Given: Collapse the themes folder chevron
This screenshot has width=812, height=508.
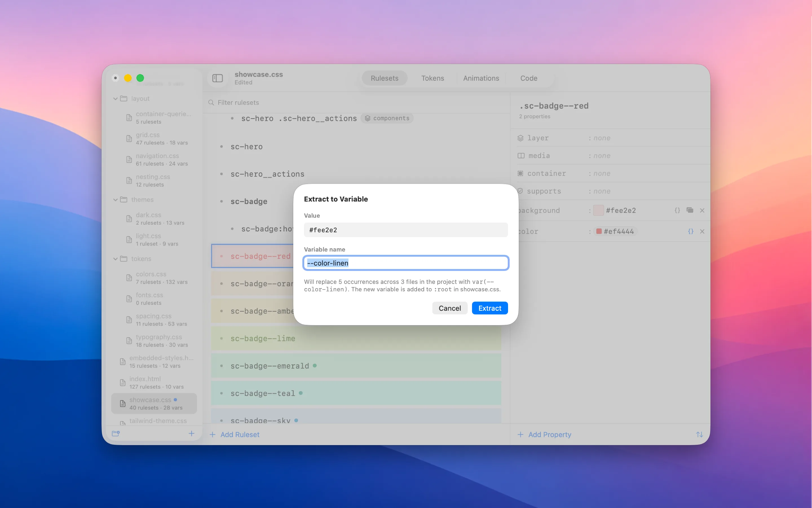Looking at the screenshot, I should (115, 200).
